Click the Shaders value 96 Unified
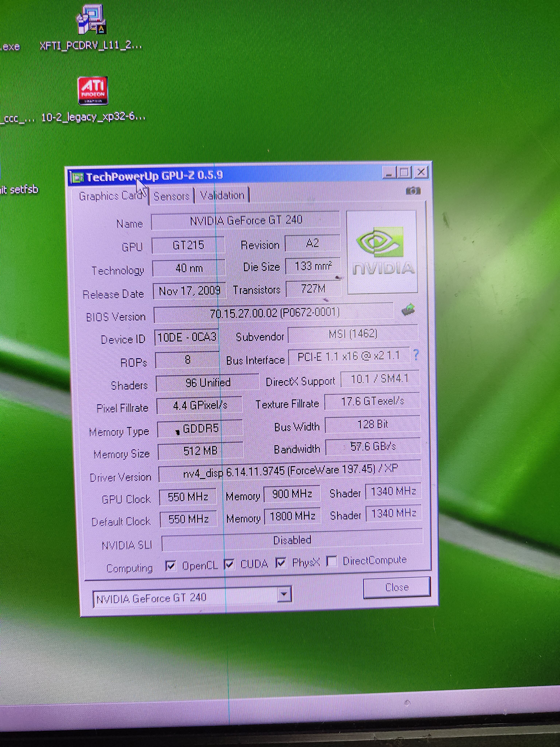Viewport: 560px width, 747px height. click(208, 383)
